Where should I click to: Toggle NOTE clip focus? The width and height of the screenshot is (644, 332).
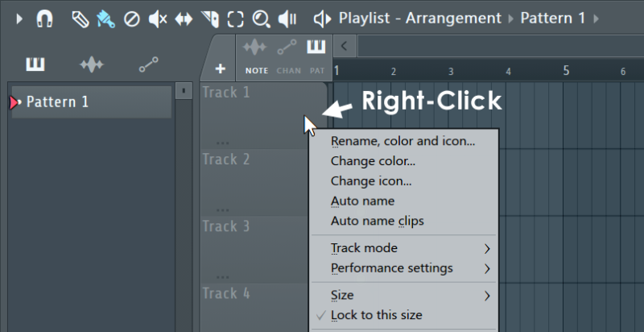tap(256, 56)
